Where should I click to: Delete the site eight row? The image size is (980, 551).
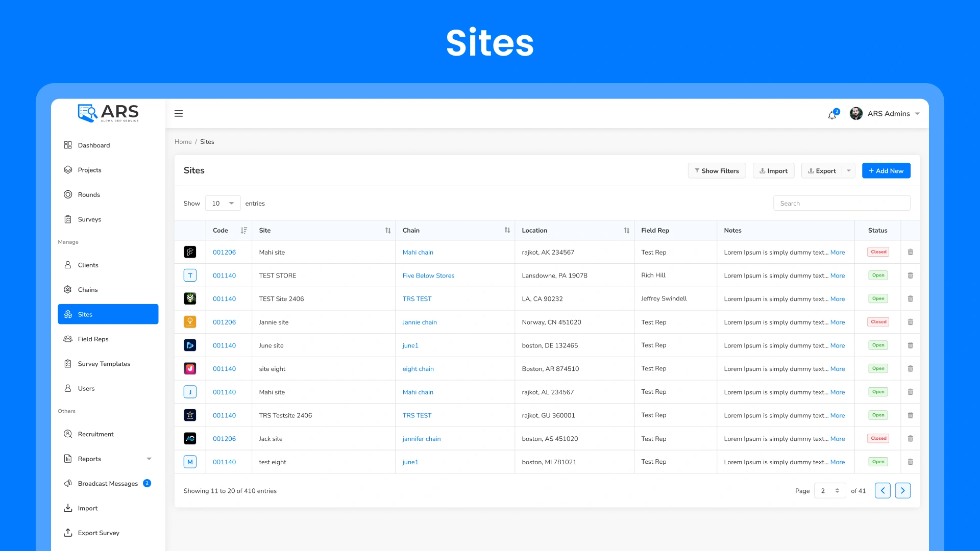point(910,369)
